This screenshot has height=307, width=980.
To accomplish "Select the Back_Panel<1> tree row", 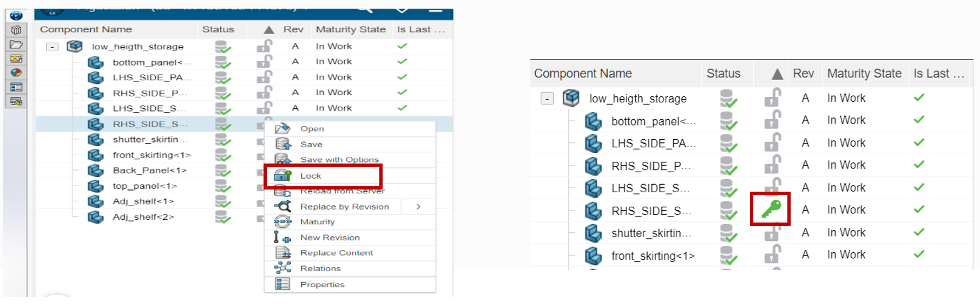I will tap(149, 171).
